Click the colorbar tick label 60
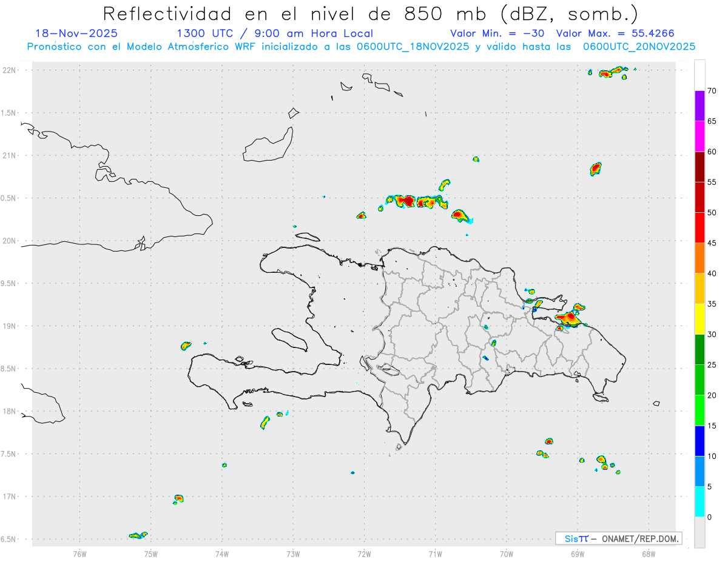The width and height of the screenshot is (728, 562). click(712, 152)
